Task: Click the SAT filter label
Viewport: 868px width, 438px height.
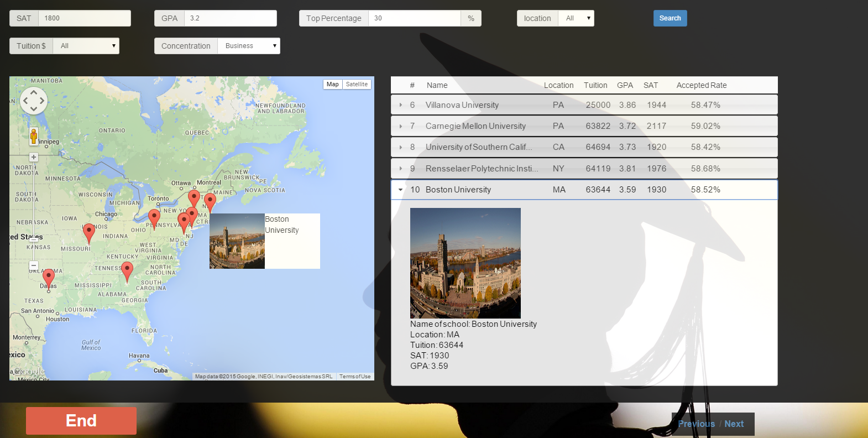Action: pos(24,18)
